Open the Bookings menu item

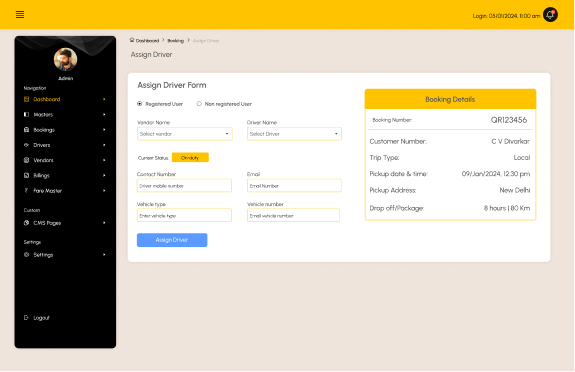click(x=65, y=130)
